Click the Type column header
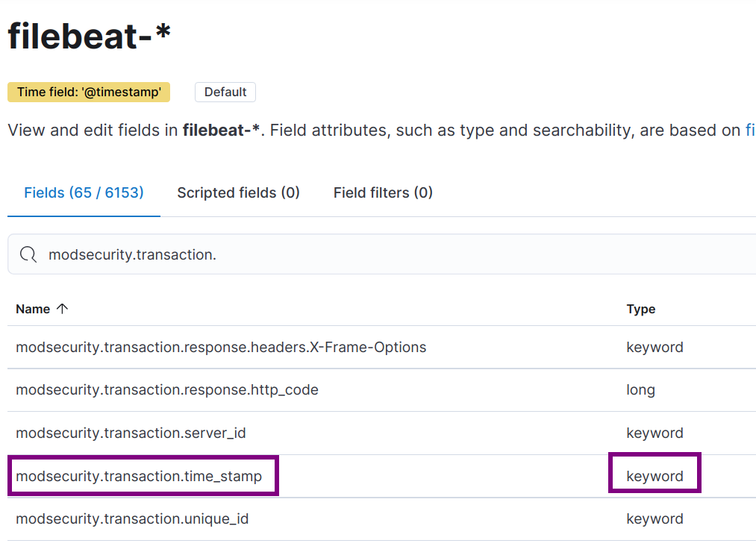The width and height of the screenshot is (756, 558). point(642,308)
